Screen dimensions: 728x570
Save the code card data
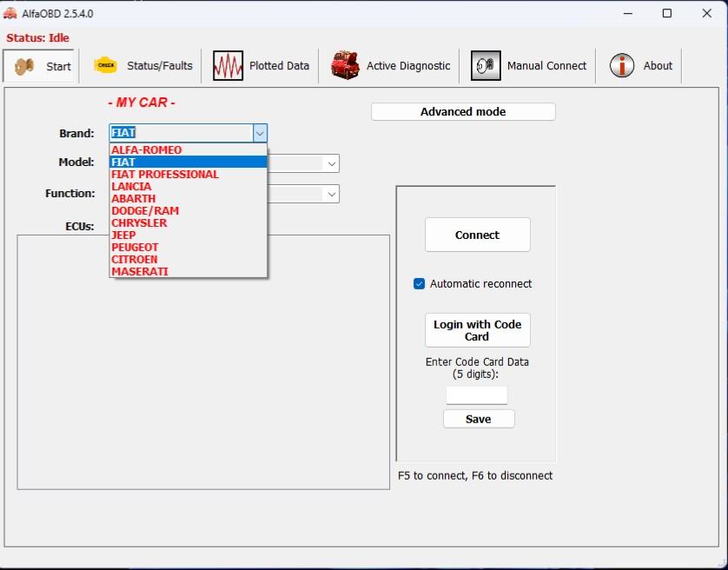(x=479, y=419)
